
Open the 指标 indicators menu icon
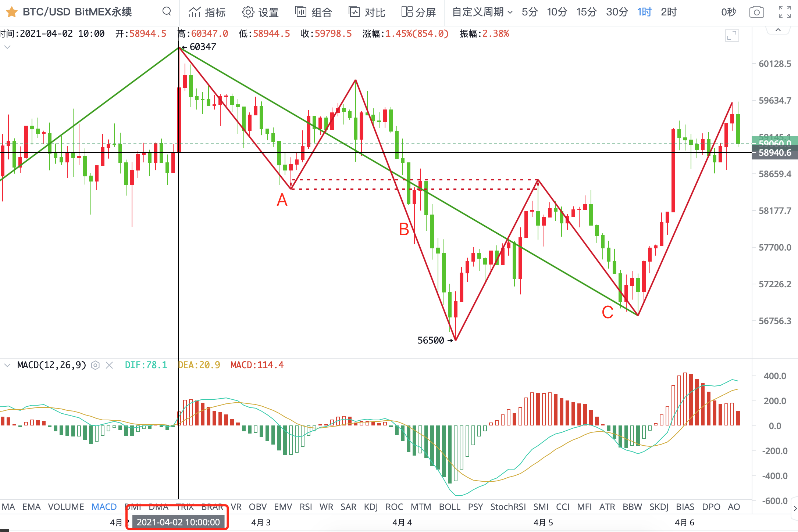tap(195, 12)
